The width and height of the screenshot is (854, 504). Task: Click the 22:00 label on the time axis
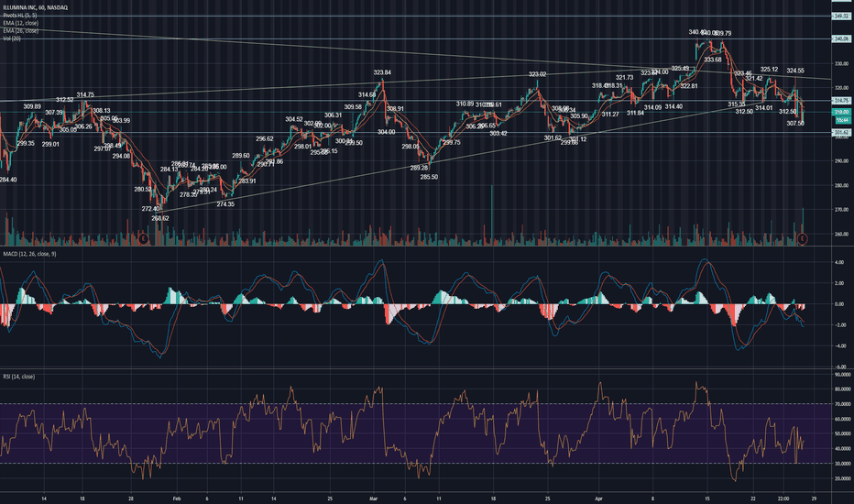(x=783, y=499)
